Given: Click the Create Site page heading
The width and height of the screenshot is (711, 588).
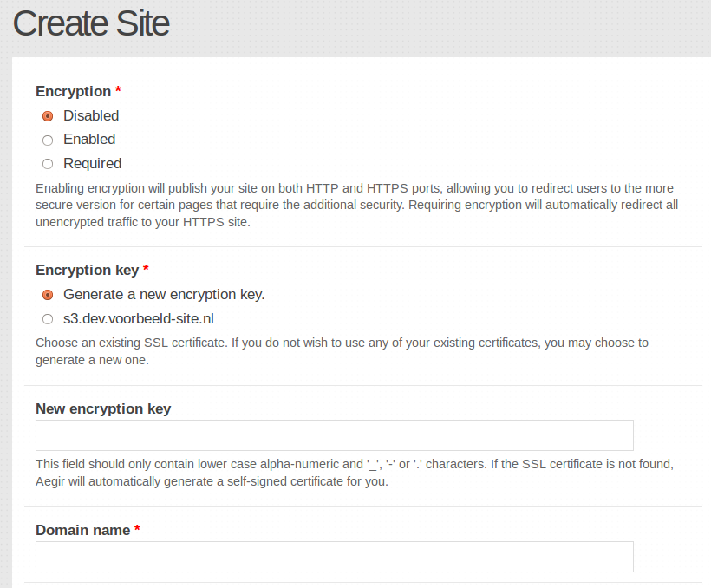Looking at the screenshot, I should point(91,23).
